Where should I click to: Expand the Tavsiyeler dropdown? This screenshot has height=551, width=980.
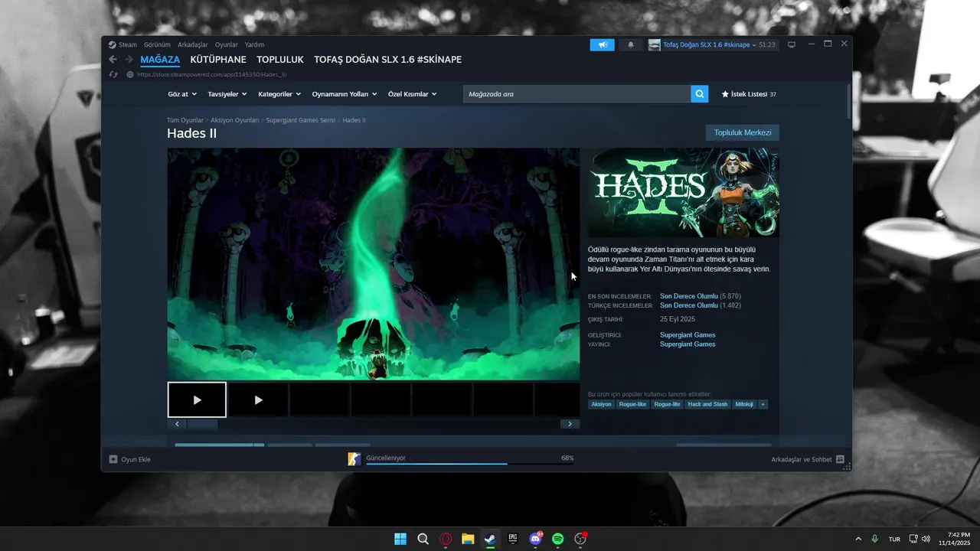click(x=227, y=94)
